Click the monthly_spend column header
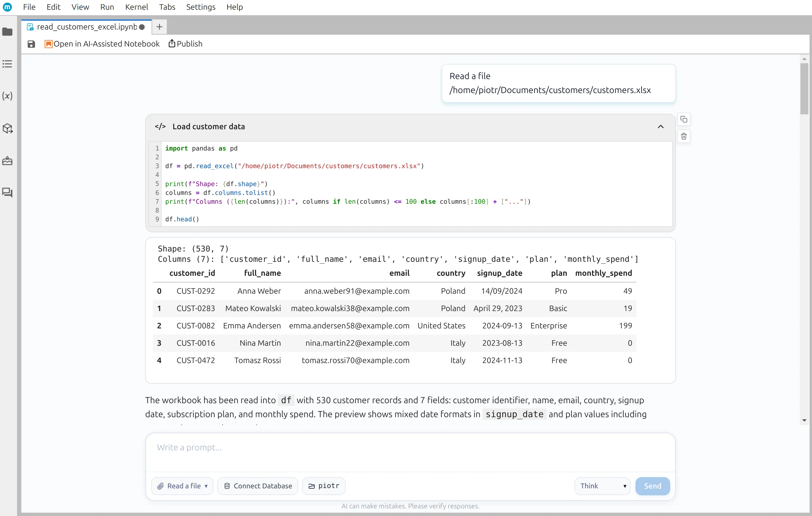 (x=603, y=273)
